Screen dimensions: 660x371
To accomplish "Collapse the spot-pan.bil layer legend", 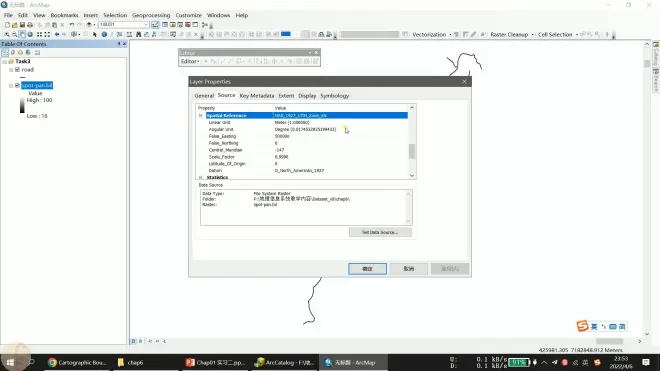I will pyautogui.click(x=11, y=85).
